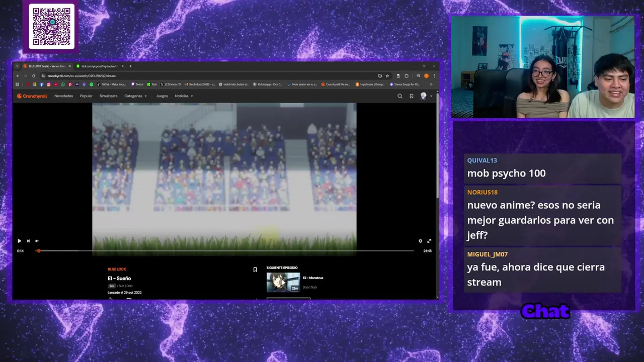
Task: Click the E2 – Monstruo title
Action: tap(313, 278)
